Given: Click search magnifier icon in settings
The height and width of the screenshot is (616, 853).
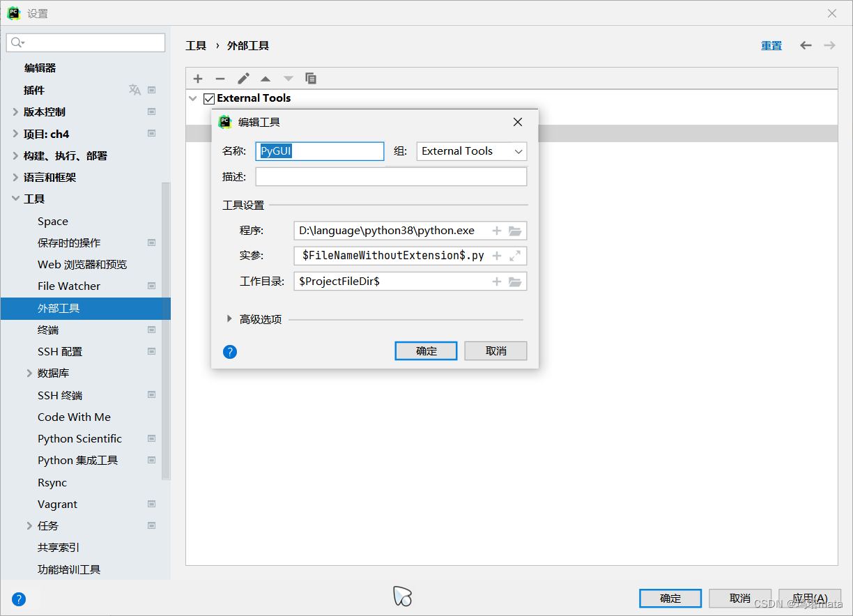Looking at the screenshot, I should [x=17, y=43].
